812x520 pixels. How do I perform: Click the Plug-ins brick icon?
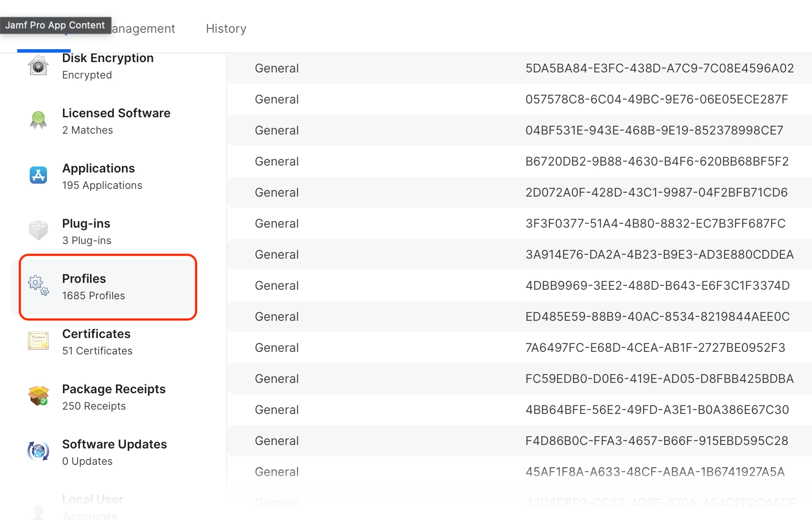(x=38, y=230)
